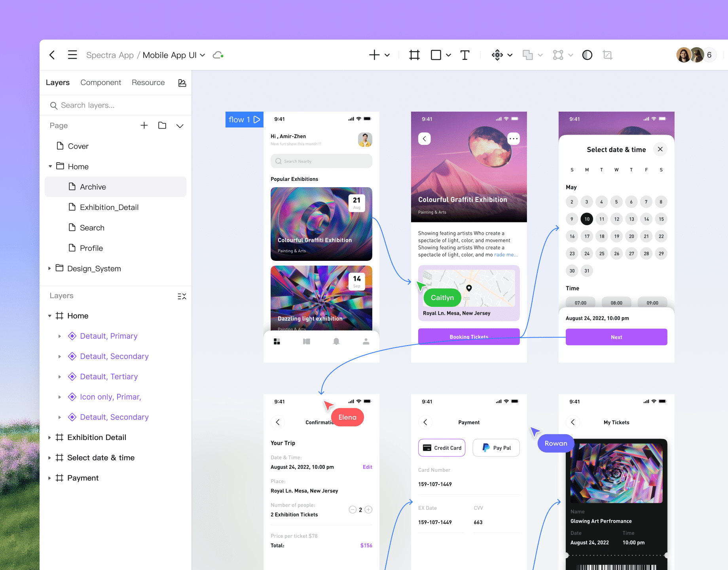The width and height of the screenshot is (728, 570).
Task: Expand the Payment frame layer
Action: [x=49, y=478]
